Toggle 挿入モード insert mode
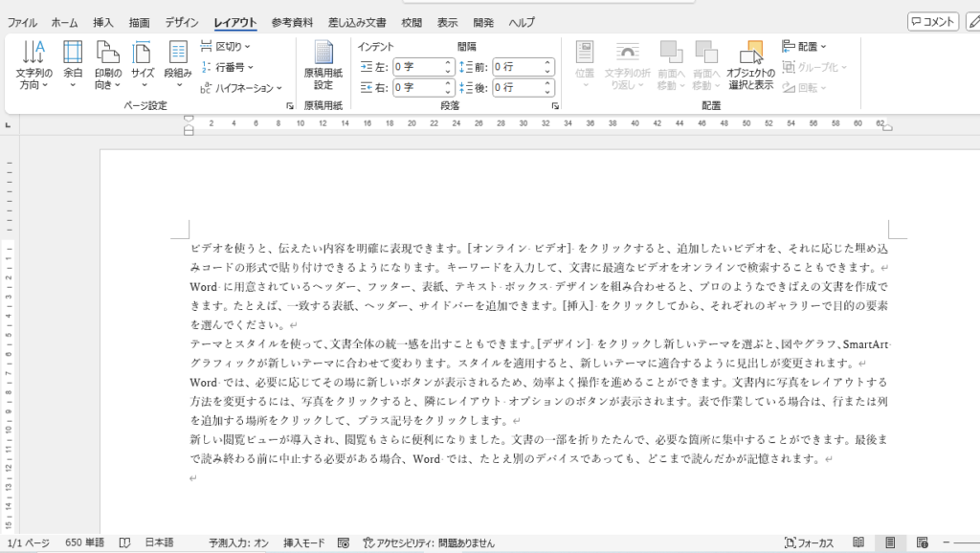This screenshot has width=980, height=553. click(x=303, y=543)
